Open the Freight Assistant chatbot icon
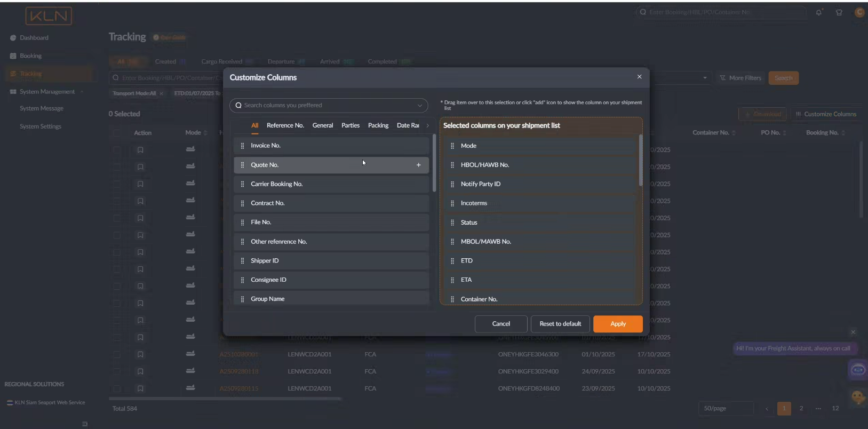 click(858, 370)
